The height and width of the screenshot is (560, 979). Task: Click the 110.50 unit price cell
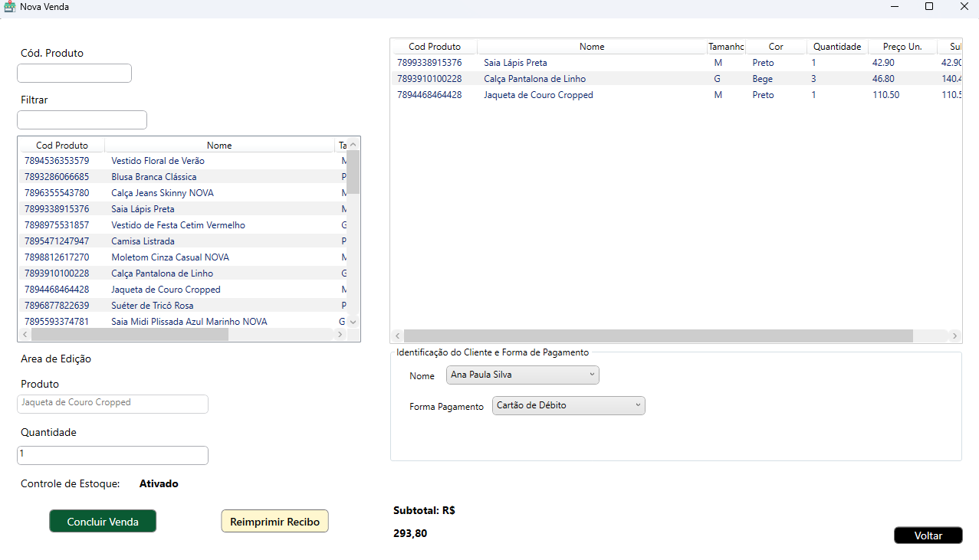[886, 95]
